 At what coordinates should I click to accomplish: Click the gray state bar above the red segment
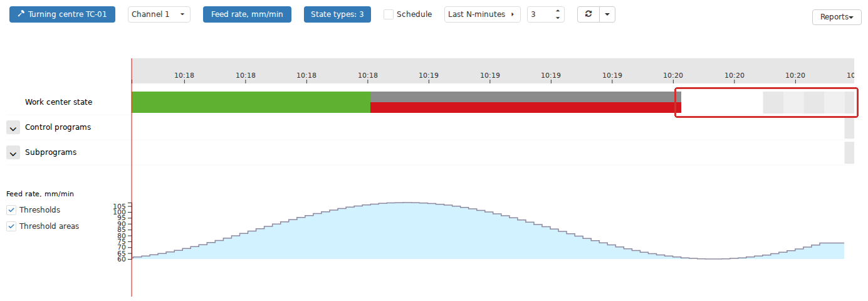(x=526, y=97)
